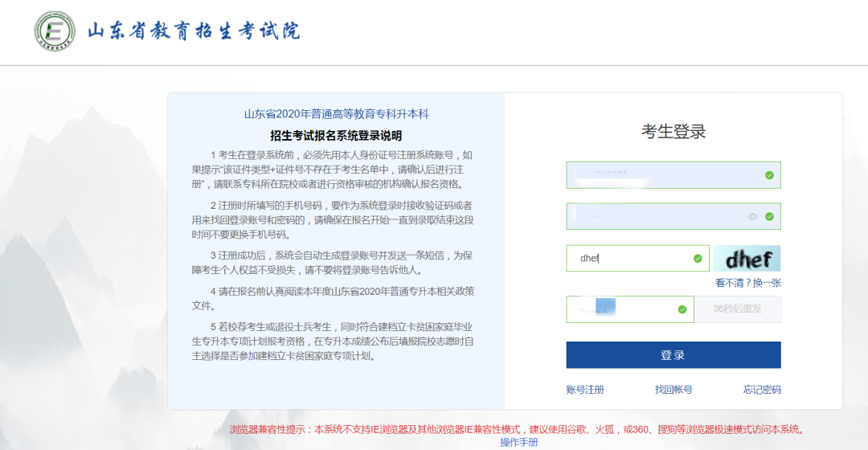This screenshot has height=450, width=868.
Task: Focus the password input field
Action: [655, 216]
